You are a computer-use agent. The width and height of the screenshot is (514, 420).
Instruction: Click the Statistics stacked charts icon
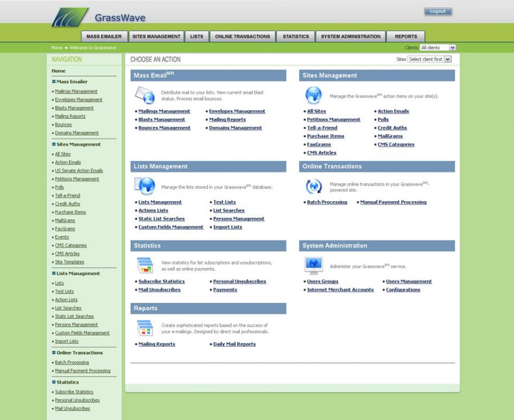click(145, 265)
